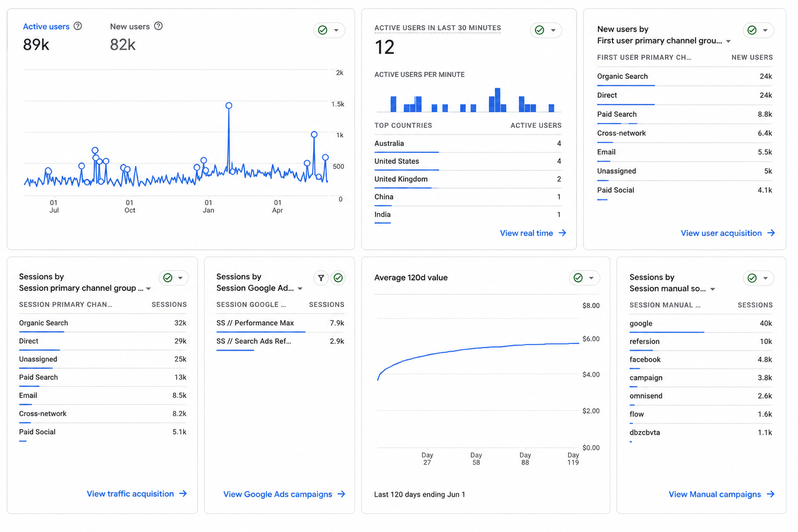Screen dimensions: 798x532
Task: Expand First user primary channel group dropdown
Action: (728, 41)
